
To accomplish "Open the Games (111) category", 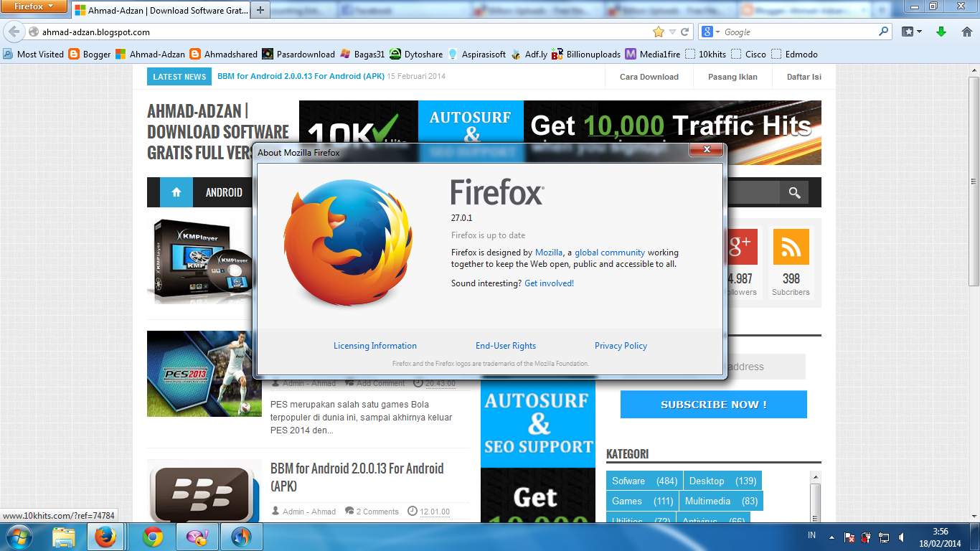I will tap(642, 501).
